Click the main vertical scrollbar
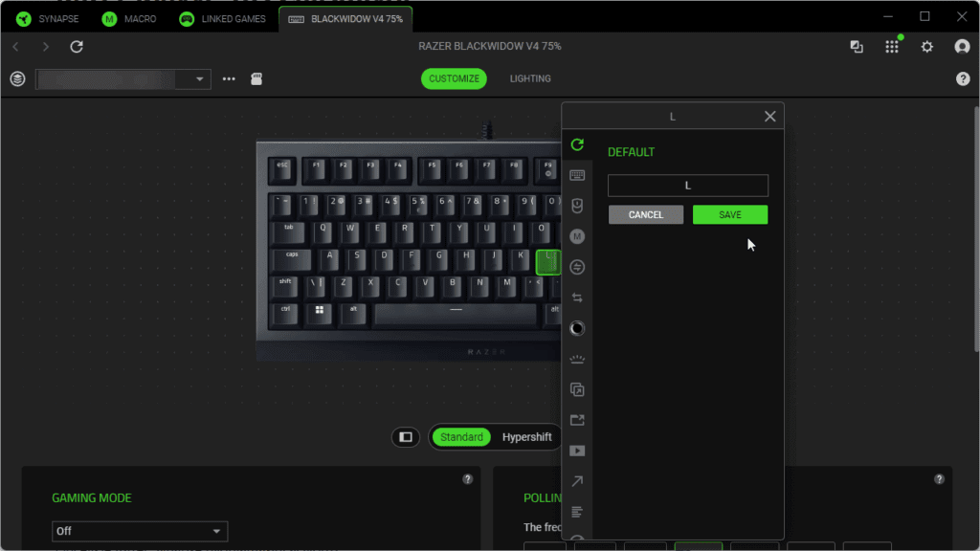980x551 pixels. (975, 229)
